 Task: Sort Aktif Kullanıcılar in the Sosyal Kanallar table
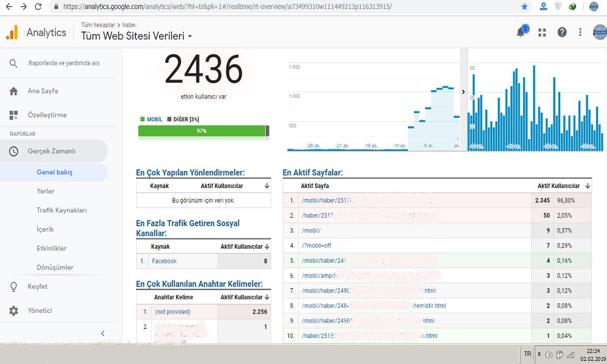click(x=266, y=246)
